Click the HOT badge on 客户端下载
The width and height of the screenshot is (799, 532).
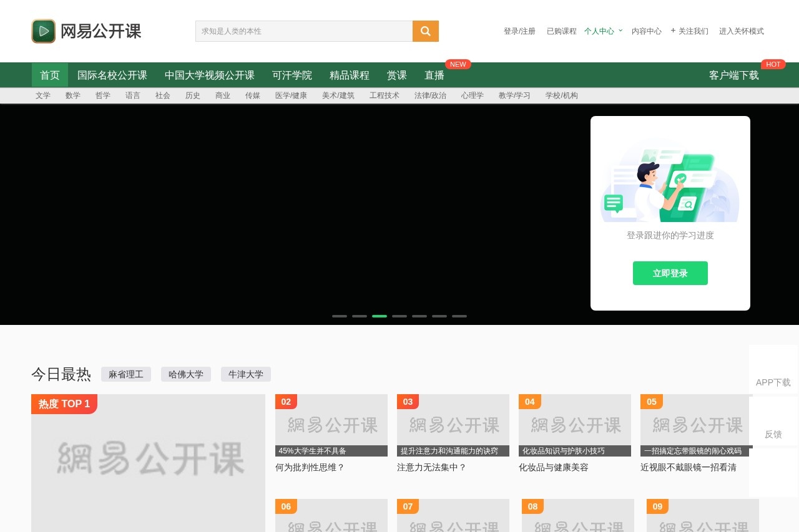pyautogui.click(x=773, y=64)
